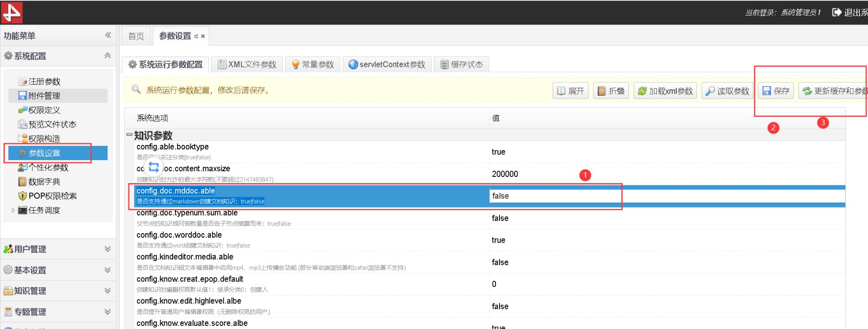This screenshot has height=329, width=868.
Task: Click the POP权限检索 shield icon
Action: point(23,196)
